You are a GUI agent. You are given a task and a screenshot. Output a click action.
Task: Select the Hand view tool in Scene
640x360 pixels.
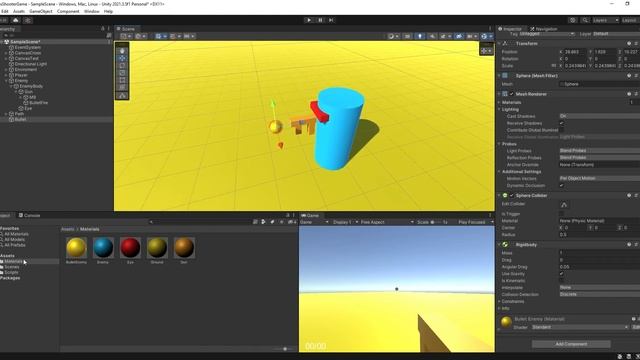(122, 51)
